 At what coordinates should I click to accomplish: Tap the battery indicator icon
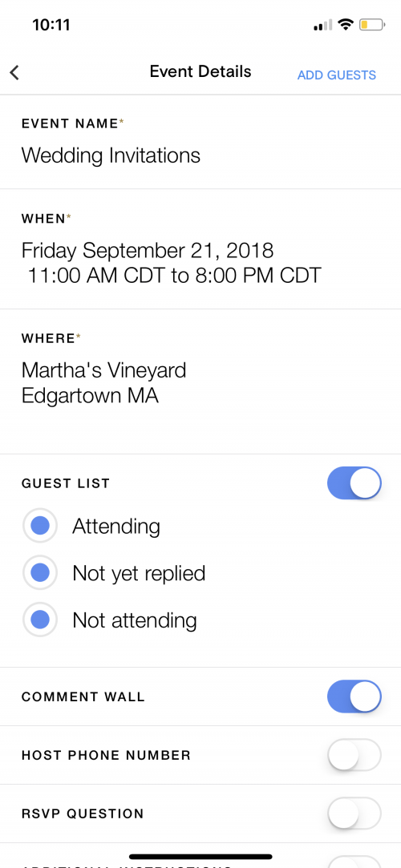(x=371, y=25)
